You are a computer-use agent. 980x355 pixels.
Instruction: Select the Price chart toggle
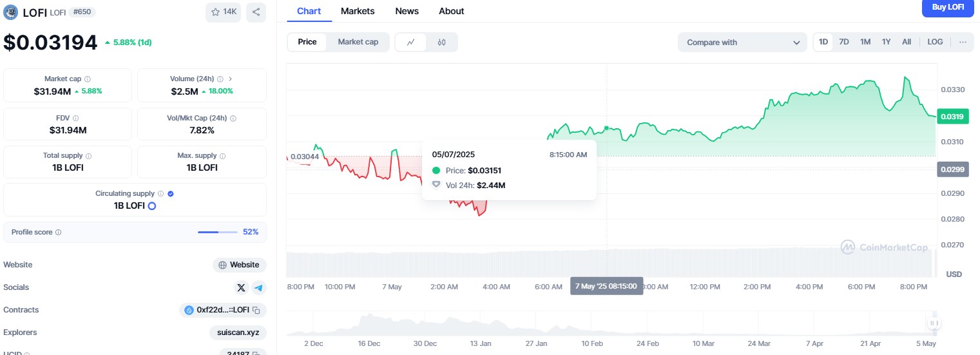click(x=307, y=42)
